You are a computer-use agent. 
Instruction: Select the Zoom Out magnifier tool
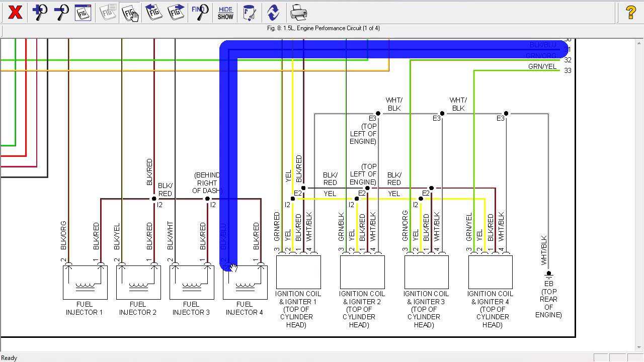tap(61, 13)
